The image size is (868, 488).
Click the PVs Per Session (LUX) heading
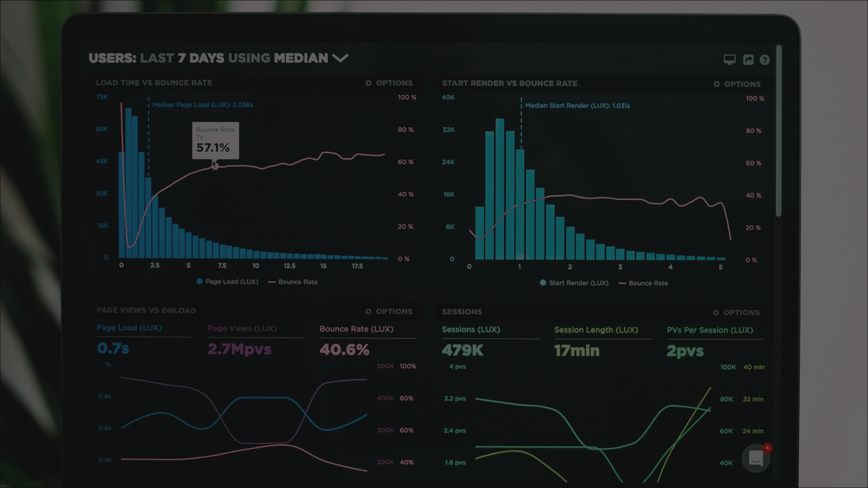709,330
